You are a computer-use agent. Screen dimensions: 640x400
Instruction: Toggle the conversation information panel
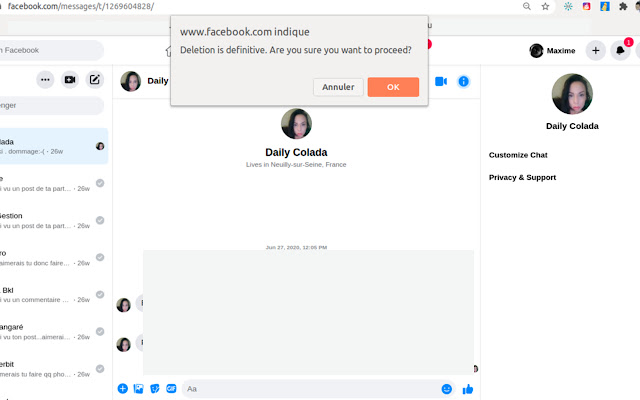click(x=463, y=82)
